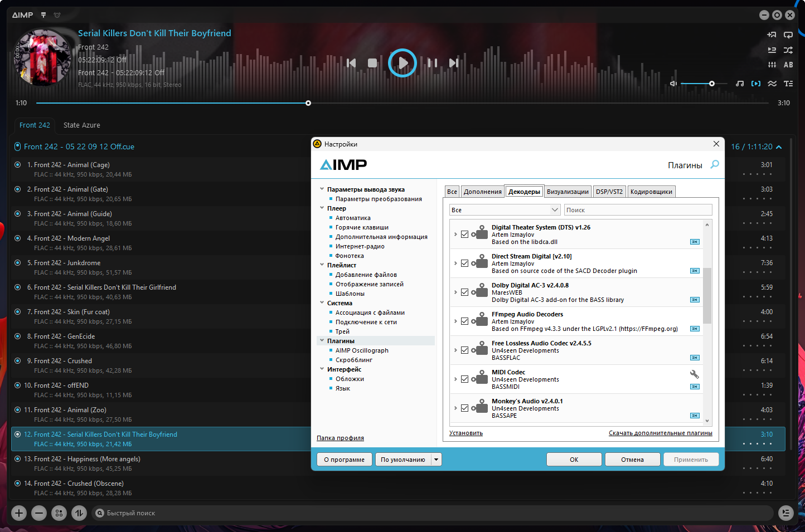805x532 pixels.
Task: Switch to the 'Визуализации' tab
Action: [x=568, y=192]
